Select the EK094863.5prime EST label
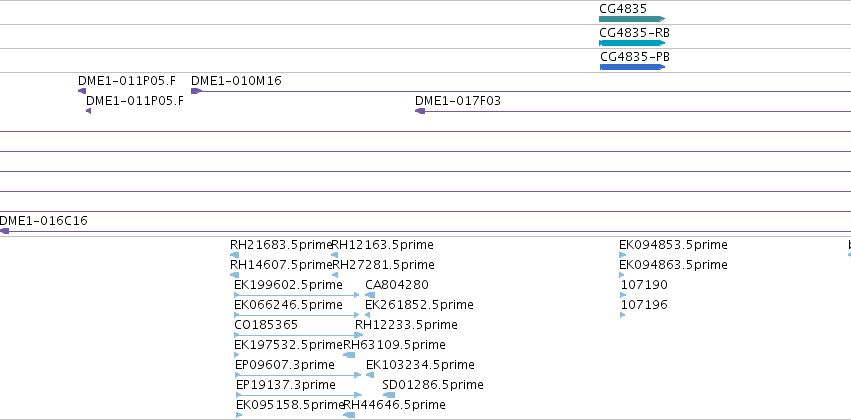The height and width of the screenshot is (420, 851). pos(673,265)
